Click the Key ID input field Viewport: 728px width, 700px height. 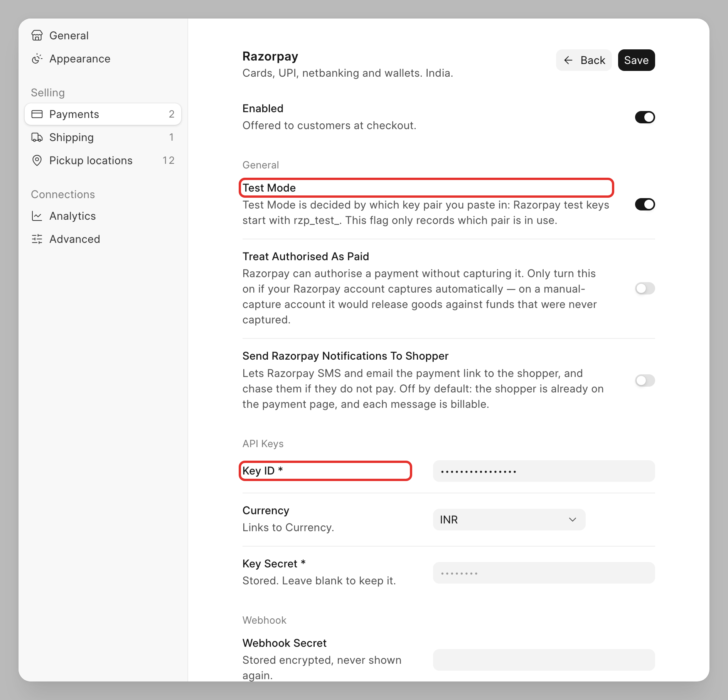(544, 471)
